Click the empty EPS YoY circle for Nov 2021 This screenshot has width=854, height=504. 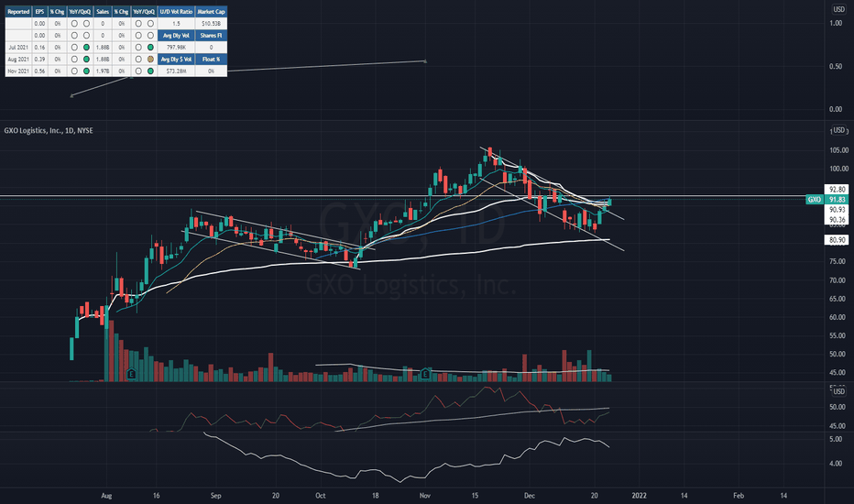[x=74, y=71]
